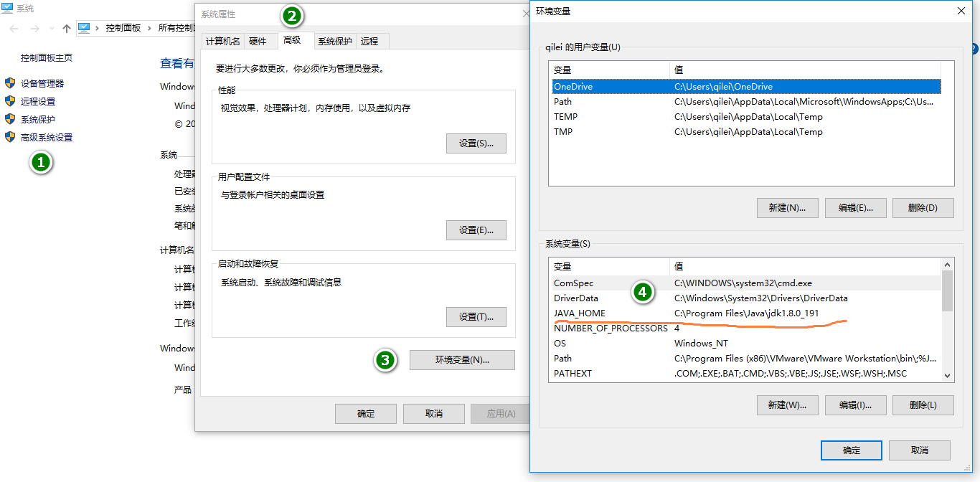Click 删除(L) system variable button

tap(923, 405)
